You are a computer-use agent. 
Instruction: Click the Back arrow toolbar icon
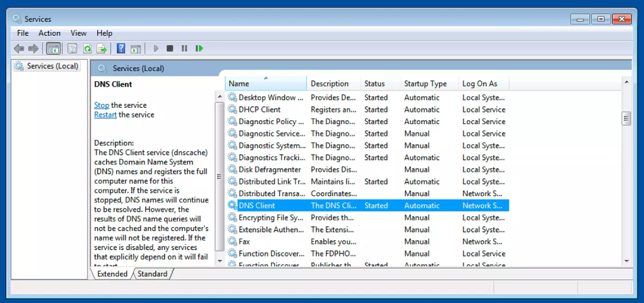click(19, 48)
